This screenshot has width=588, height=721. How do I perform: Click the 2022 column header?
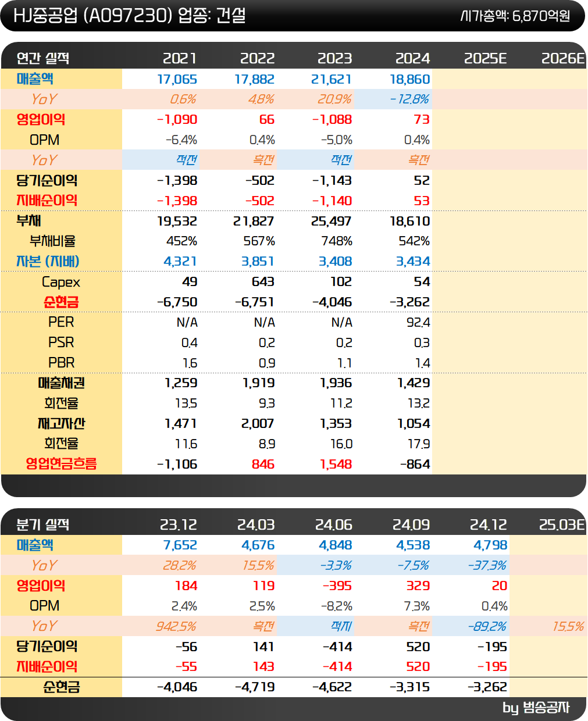257,58
